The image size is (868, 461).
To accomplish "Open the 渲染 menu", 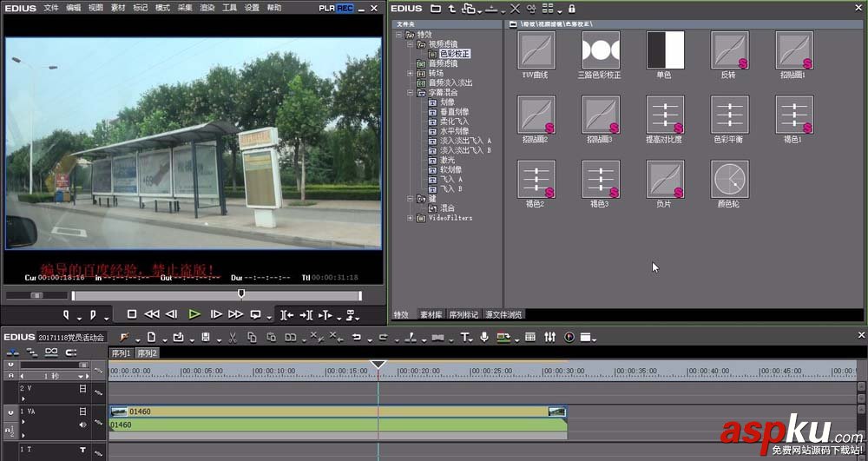I will tap(207, 9).
